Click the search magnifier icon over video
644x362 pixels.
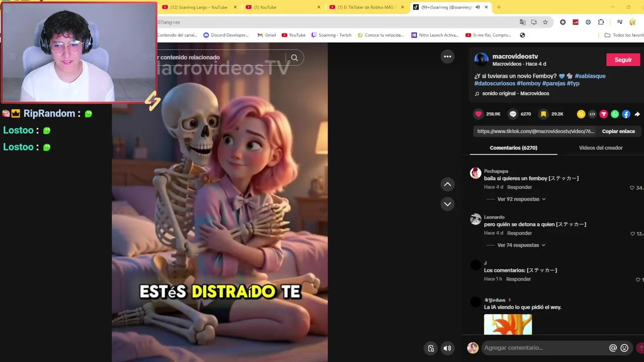click(294, 57)
